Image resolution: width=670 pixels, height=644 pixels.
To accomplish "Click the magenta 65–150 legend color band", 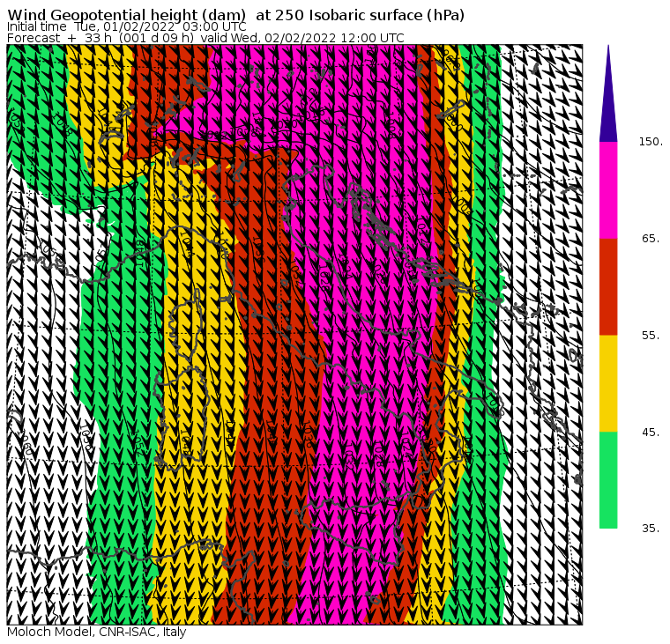I will point(608,190).
